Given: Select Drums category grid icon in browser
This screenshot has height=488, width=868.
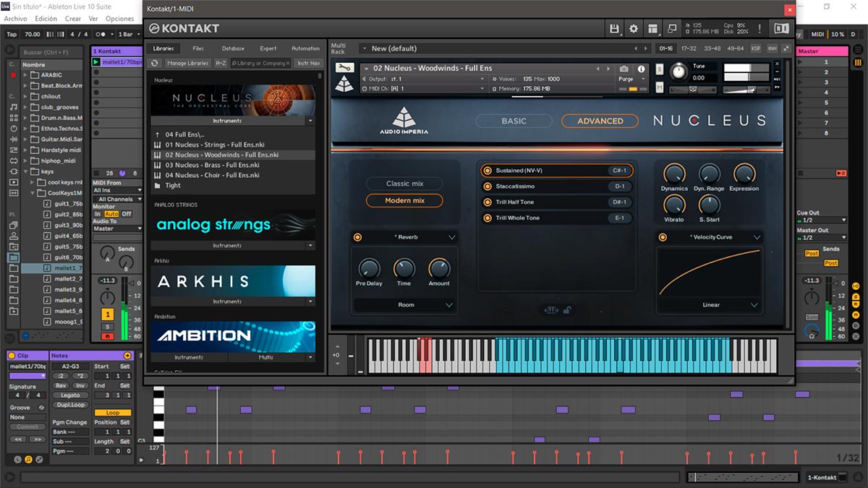Looking at the screenshot, I should 13,117.
